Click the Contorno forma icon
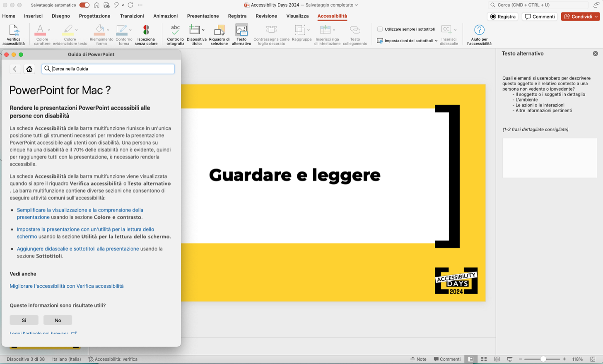The image size is (603, 364). click(122, 30)
